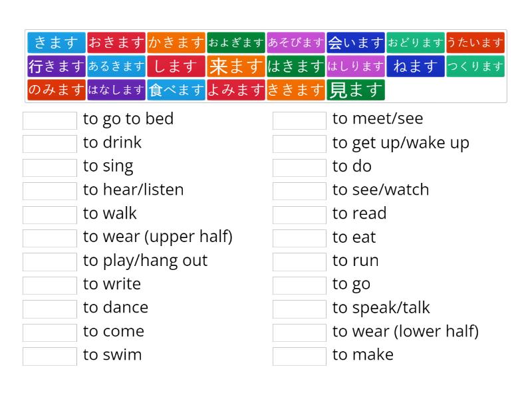The height and width of the screenshot is (399, 532).
Task: Click the blue きます word tile
Action: (x=57, y=43)
